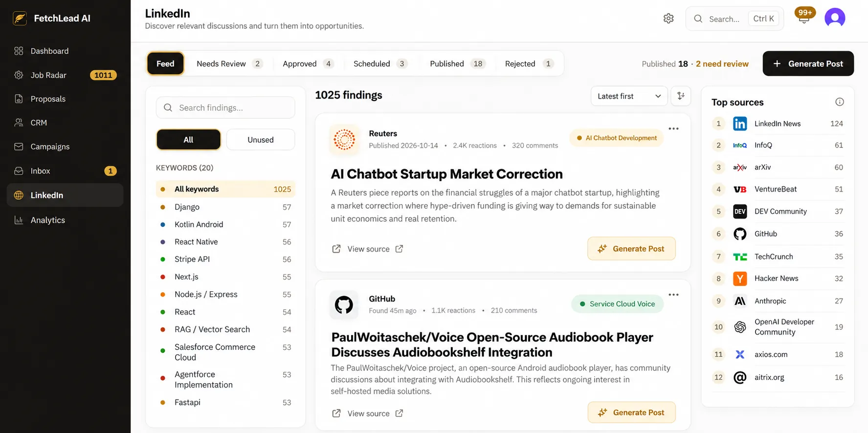The height and width of the screenshot is (433, 868).
Task: Click the Service Cloud Voice tag
Action: pos(617,304)
